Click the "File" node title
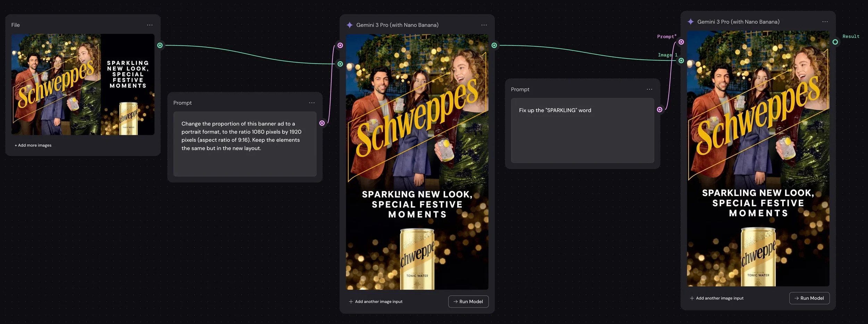The height and width of the screenshot is (324, 868). [x=16, y=25]
